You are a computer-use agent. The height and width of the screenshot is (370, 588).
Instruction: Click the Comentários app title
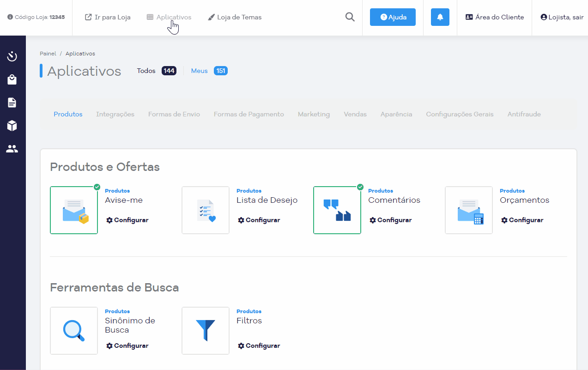394,200
